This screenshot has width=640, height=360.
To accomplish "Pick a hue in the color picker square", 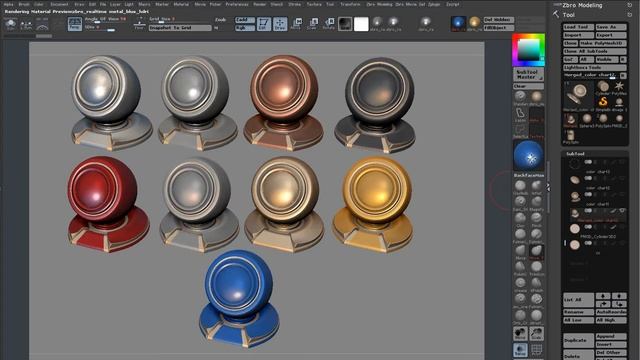I will point(528,49).
